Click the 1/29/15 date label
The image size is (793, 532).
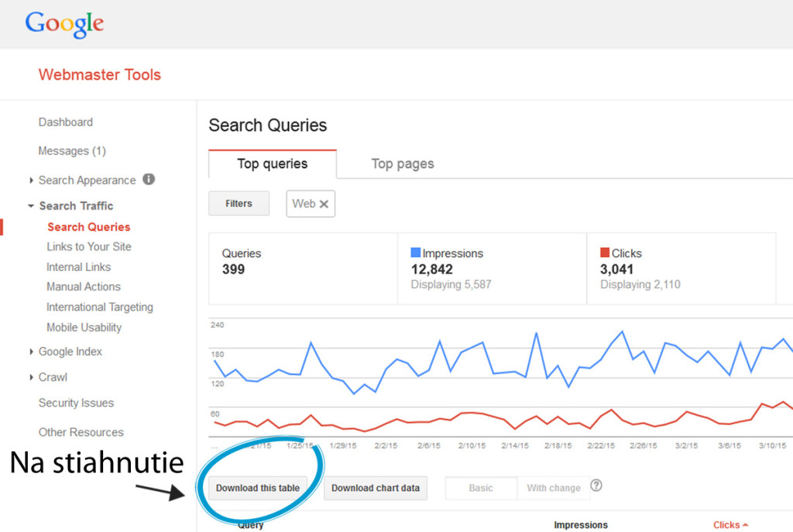point(342,445)
